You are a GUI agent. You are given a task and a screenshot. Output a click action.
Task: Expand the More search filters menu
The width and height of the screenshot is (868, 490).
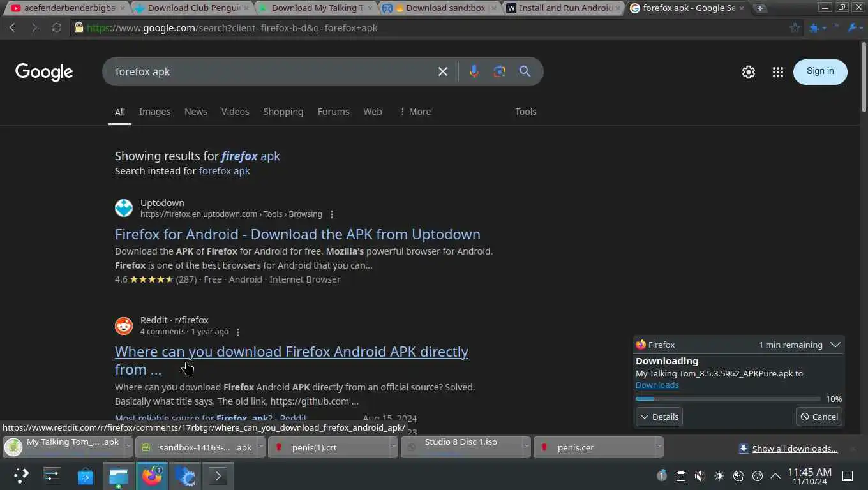[x=415, y=112]
